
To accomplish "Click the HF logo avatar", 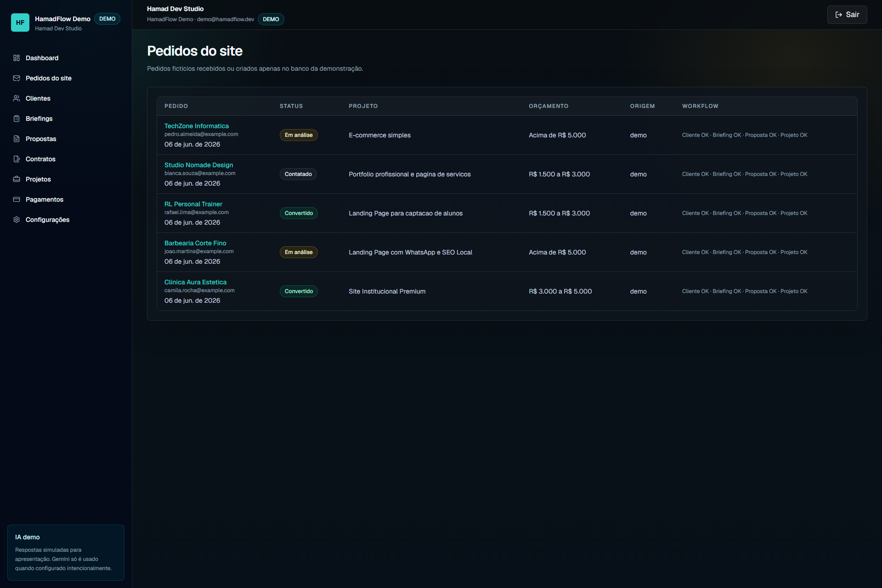I will coord(20,23).
